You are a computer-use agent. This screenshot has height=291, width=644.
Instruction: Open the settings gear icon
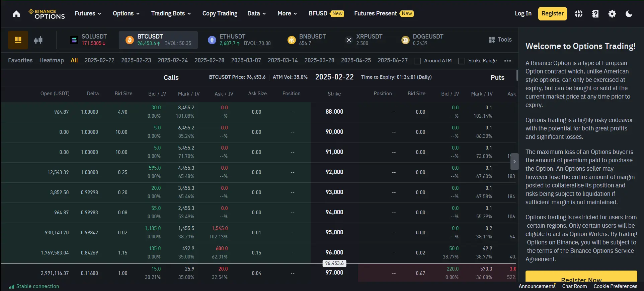click(x=612, y=14)
